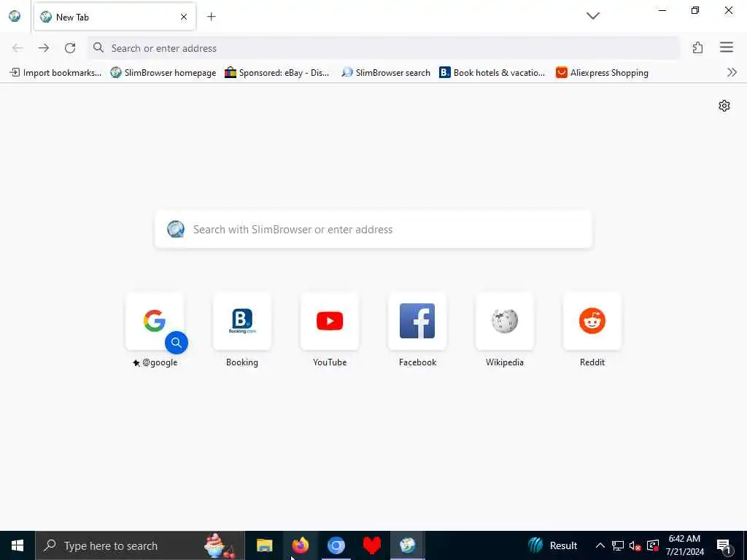
Task: Open Book hotels & vacations bookmark
Action: pyautogui.click(x=492, y=73)
